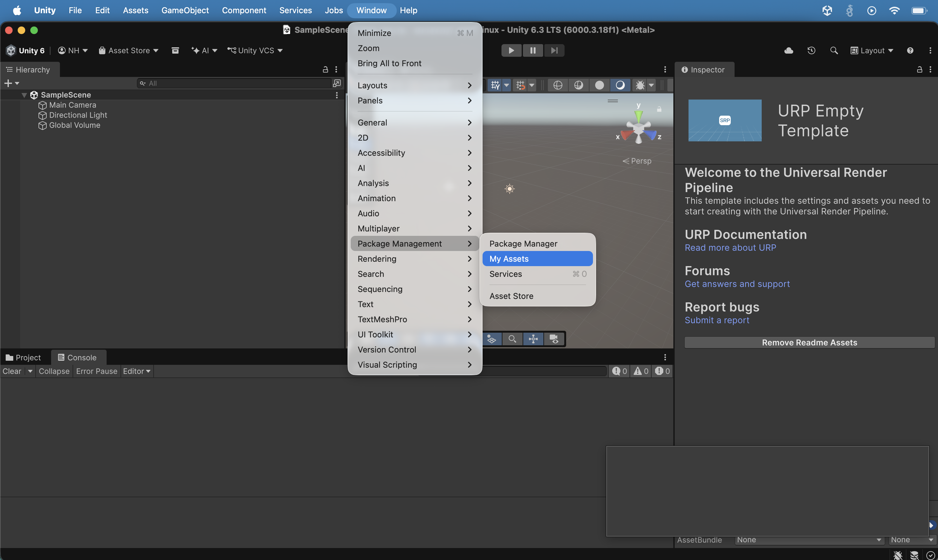
Task: Open the NH account dropdown
Action: tap(73, 50)
